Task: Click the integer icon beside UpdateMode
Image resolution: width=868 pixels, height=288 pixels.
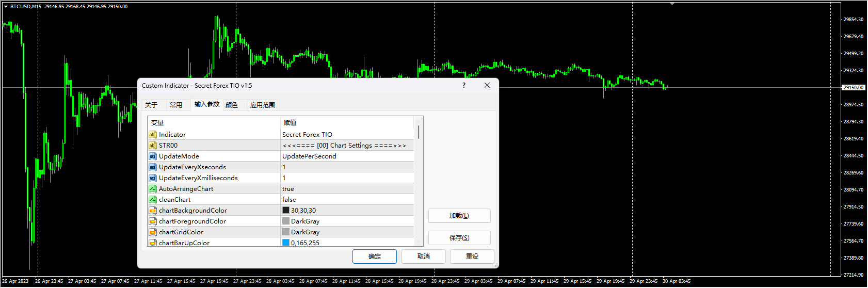Action: point(152,156)
